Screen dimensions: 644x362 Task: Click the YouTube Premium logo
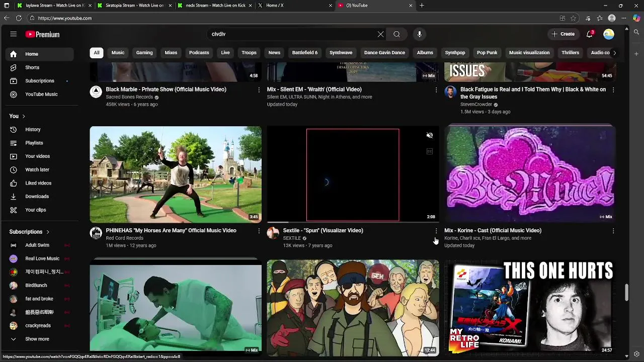pos(43,34)
